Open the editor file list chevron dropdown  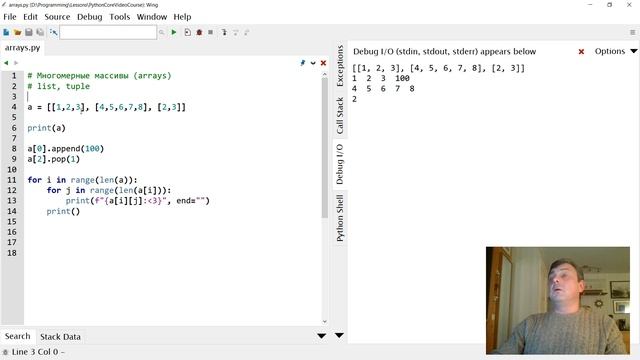pos(313,63)
